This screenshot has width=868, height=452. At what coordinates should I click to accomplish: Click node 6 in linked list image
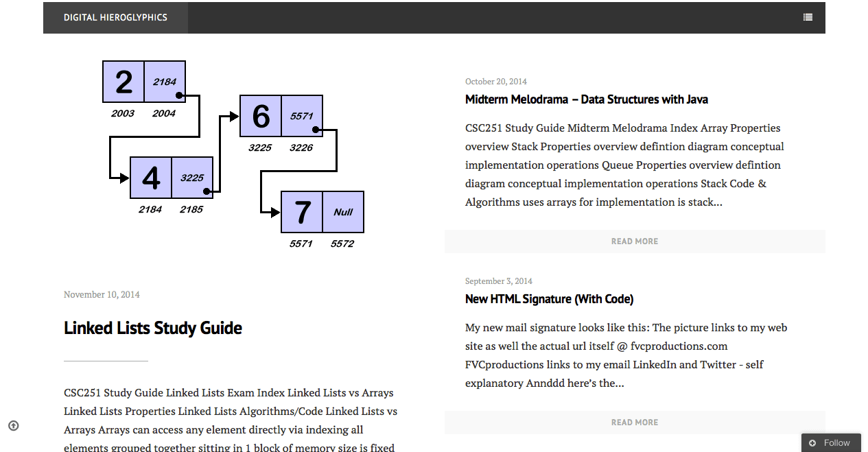coord(261,116)
